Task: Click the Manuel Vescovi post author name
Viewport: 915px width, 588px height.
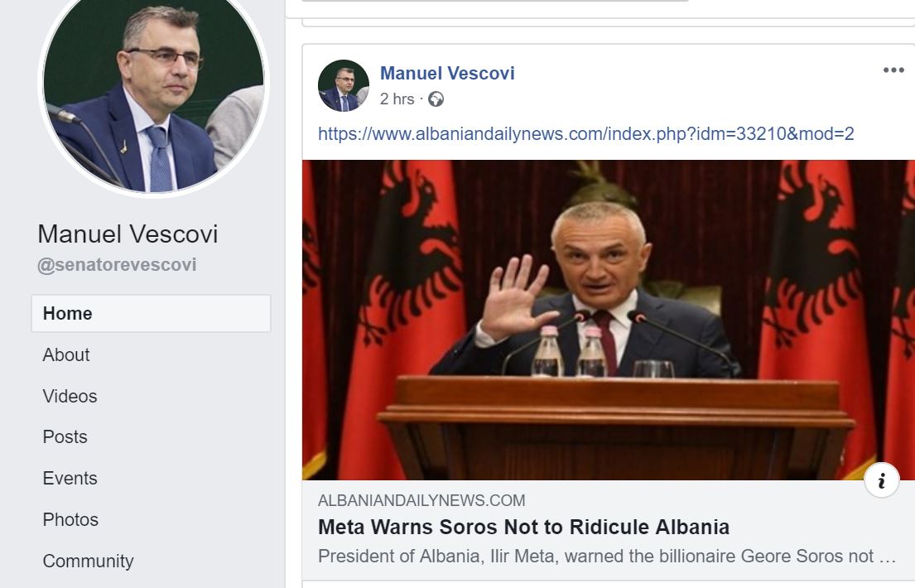Action: [x=447, y=73]
